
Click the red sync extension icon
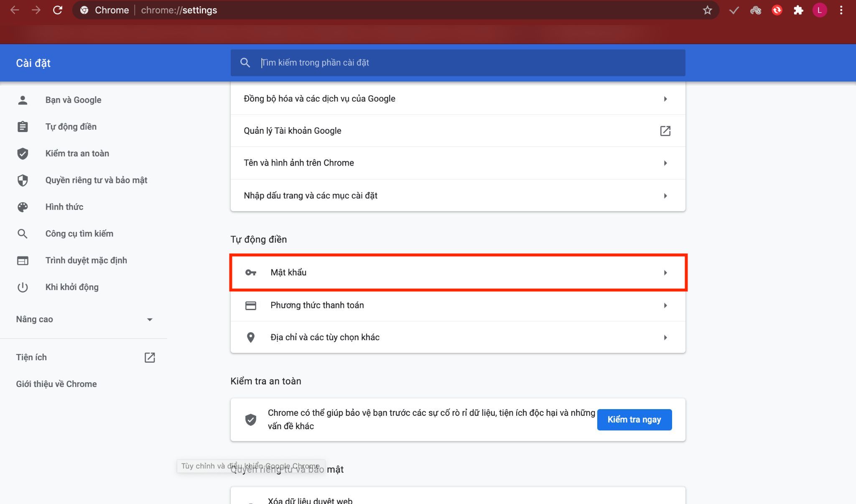(777, 10)
